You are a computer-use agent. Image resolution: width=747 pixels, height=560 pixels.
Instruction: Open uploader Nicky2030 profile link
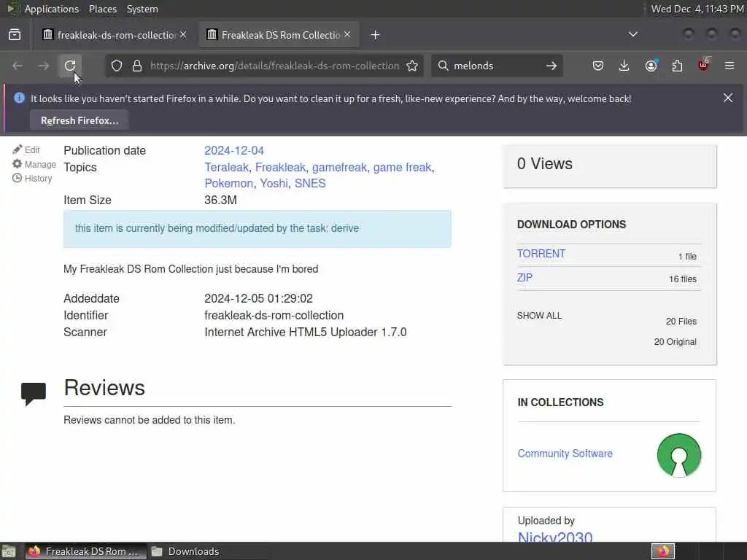coord(555,537)
